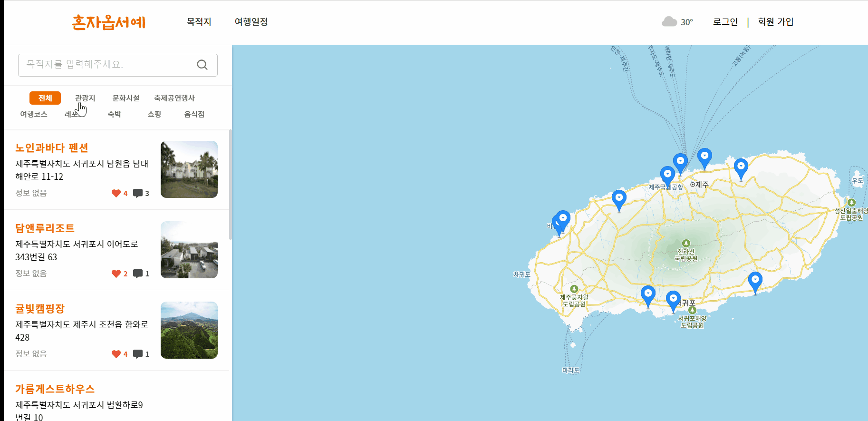
Task: Click the destination search input field
Action: pos(118,65)
